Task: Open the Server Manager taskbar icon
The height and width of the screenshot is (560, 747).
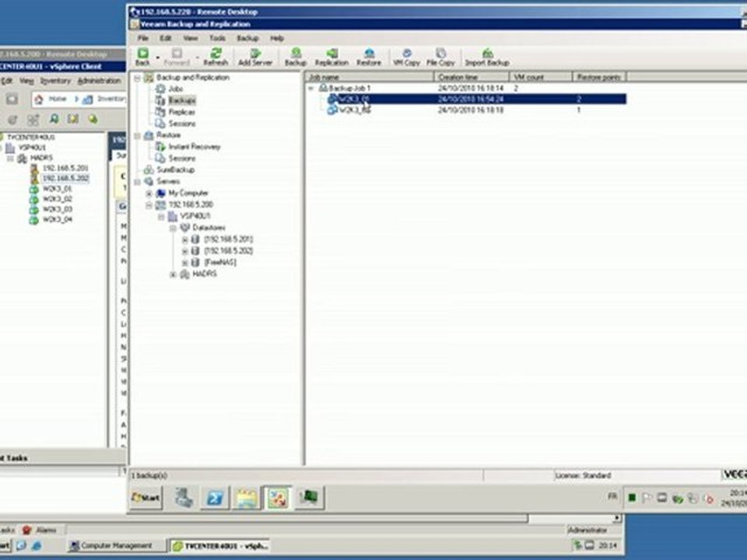Action: tap(184, 498)
